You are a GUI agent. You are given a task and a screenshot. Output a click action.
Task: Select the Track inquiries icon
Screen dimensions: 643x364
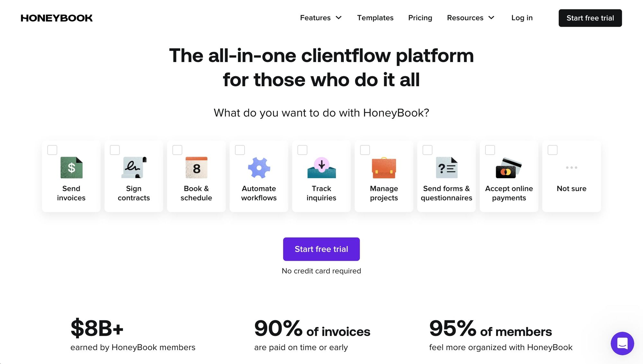[321, 167]
